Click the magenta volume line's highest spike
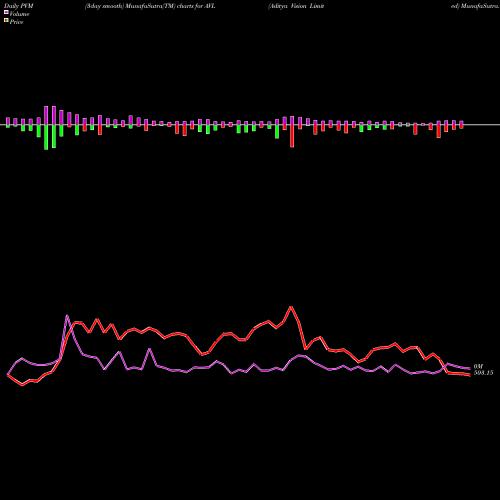 [67, 316]
